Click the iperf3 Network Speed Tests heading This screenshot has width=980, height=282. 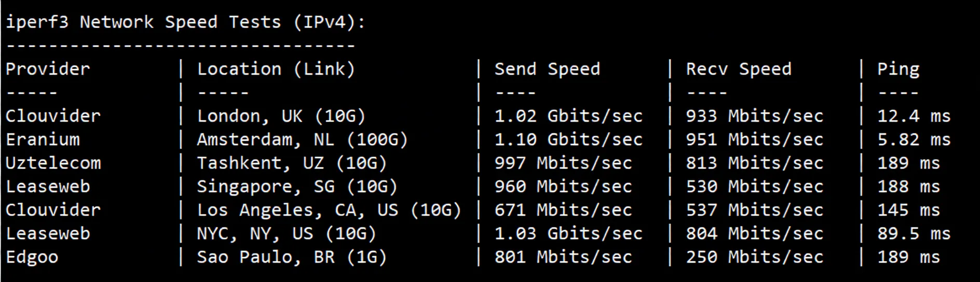pyautogui.click(x=185, y=22)
